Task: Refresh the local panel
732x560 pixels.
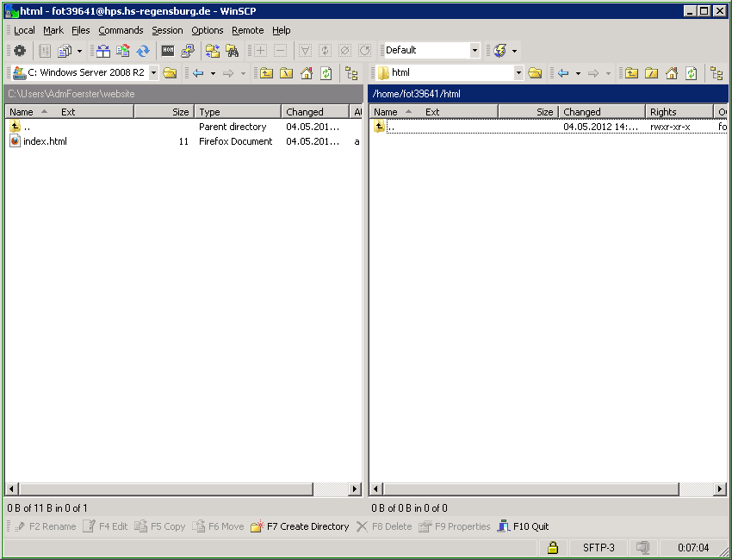Action: click(326, 73)
